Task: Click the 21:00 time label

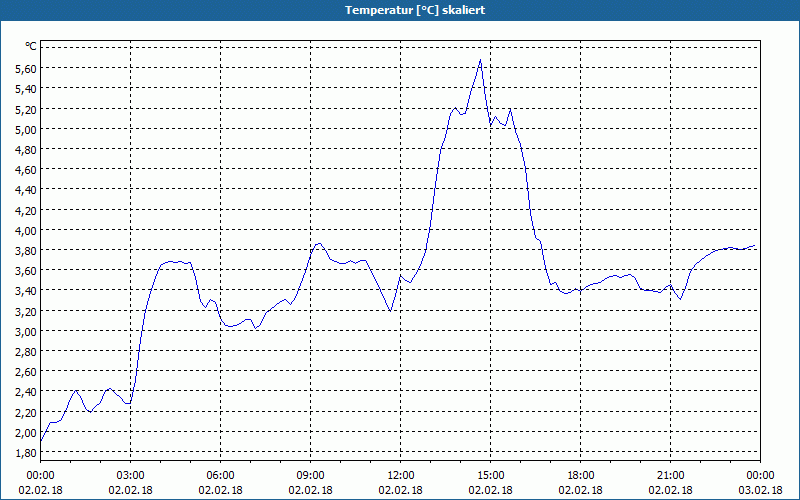Action: click(670, 476)
